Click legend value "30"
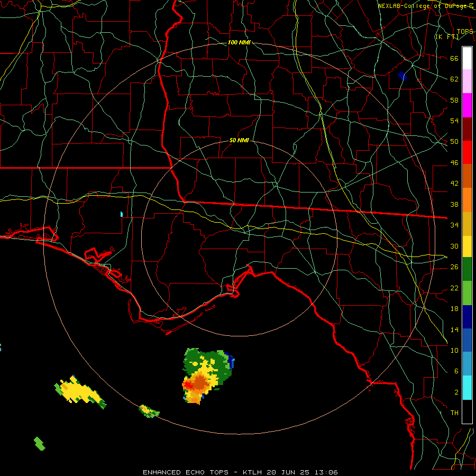 click(454, 246)
